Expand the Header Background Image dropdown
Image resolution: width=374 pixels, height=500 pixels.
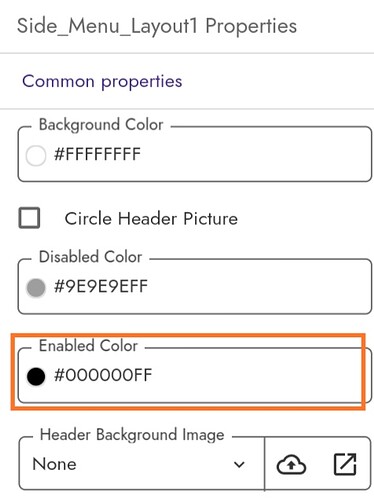coord(142,464)
